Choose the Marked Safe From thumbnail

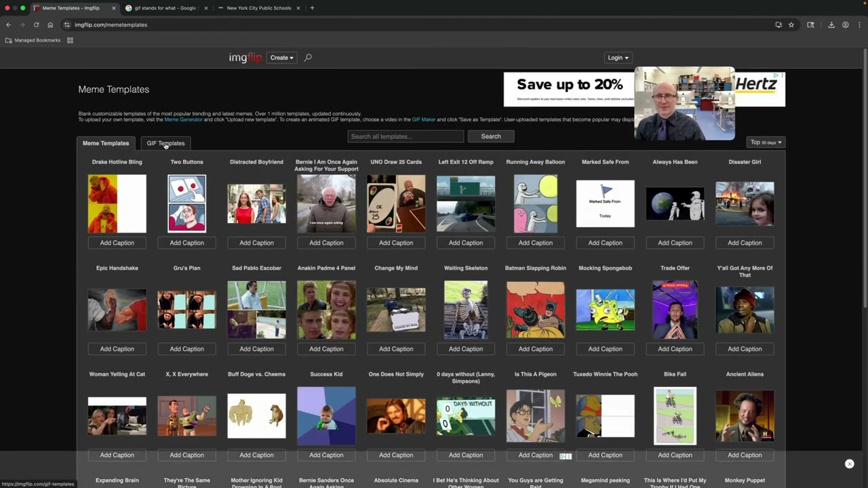click(605, 203)
